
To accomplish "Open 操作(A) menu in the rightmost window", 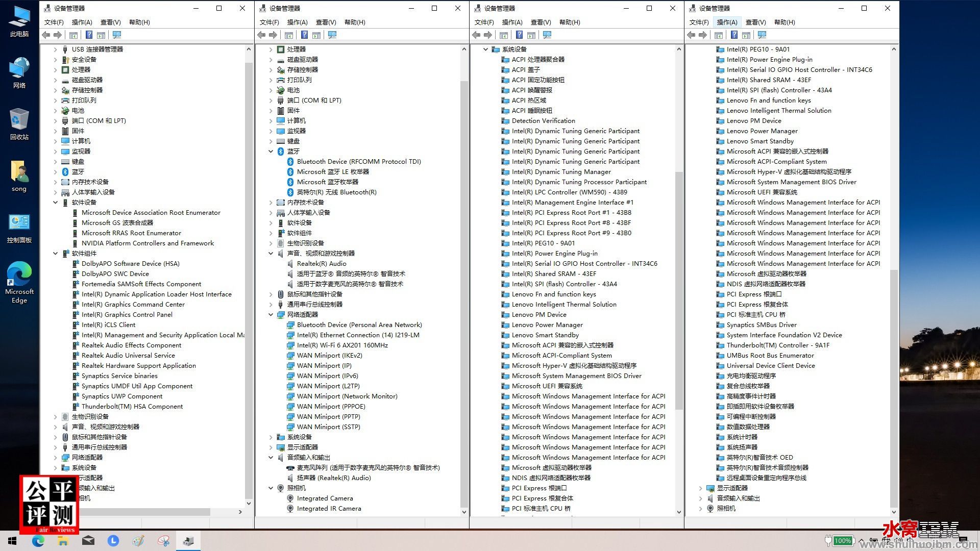I will tap(726, 22).
